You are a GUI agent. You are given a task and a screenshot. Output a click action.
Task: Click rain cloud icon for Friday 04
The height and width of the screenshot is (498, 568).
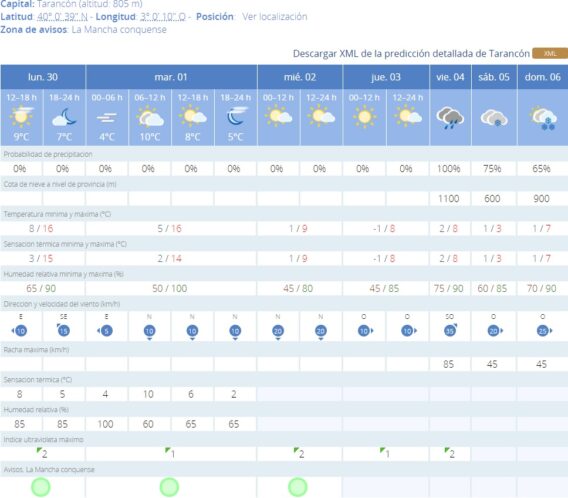[x=450, y=118]
